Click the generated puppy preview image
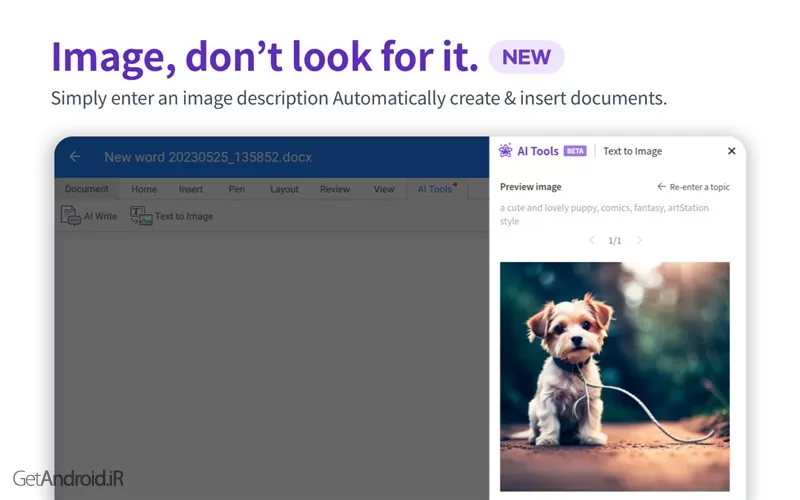The image size is (800, 500). (614, 376)
